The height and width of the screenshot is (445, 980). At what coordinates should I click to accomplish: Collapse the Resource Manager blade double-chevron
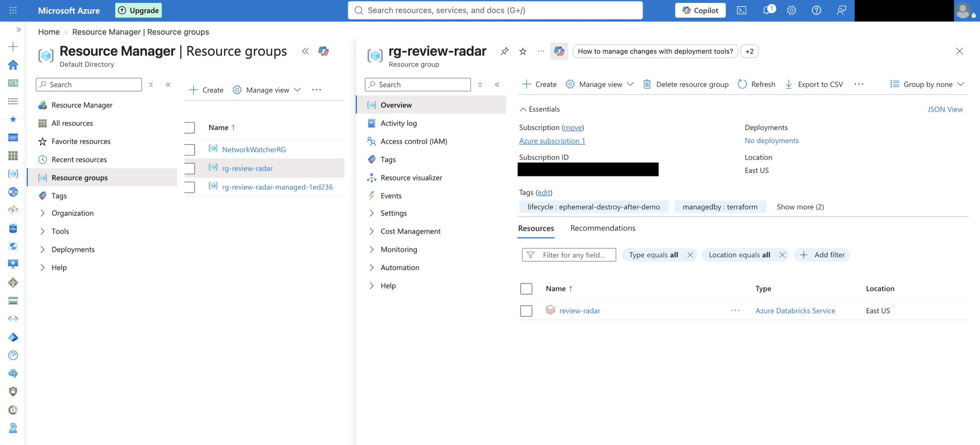tap(305, 51)
